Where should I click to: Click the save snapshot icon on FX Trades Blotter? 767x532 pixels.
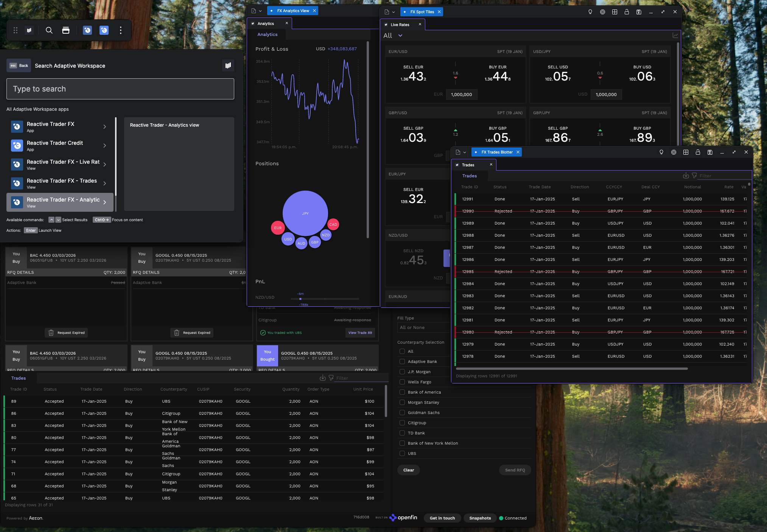click(x=710, y=152)
